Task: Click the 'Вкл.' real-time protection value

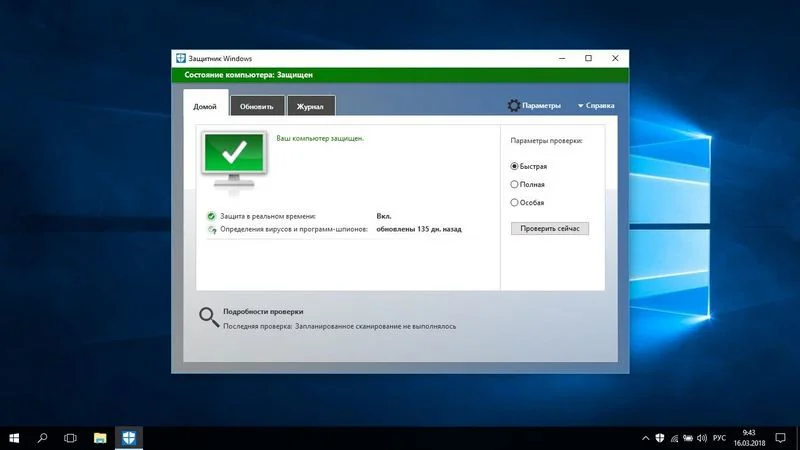Action: coord(384,216)
